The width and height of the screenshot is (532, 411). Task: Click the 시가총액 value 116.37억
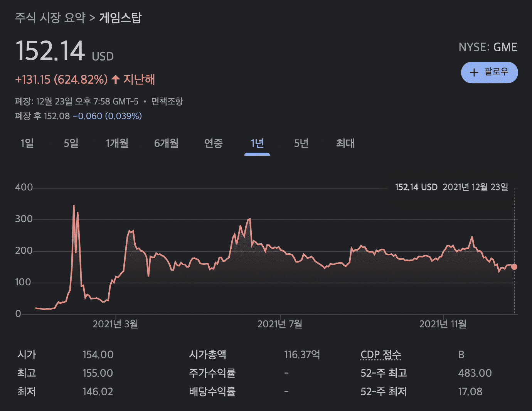(x=302, y=355)
